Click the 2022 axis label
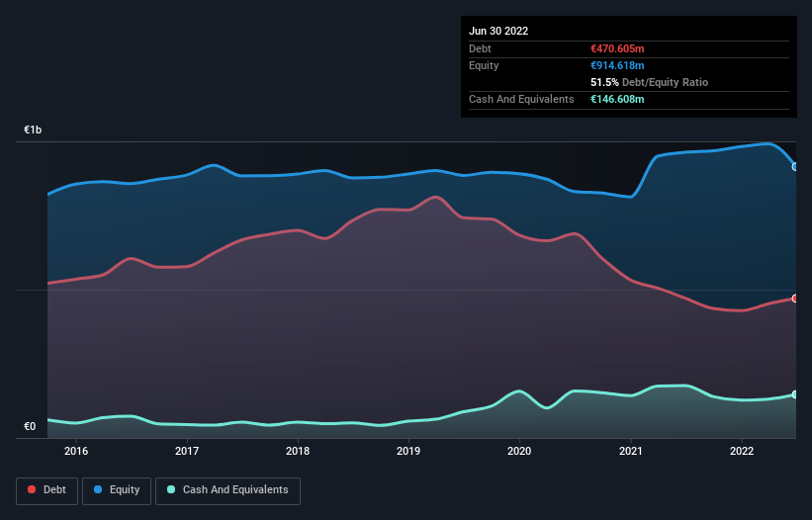This screenshot has height=520, width=812. 742,451
